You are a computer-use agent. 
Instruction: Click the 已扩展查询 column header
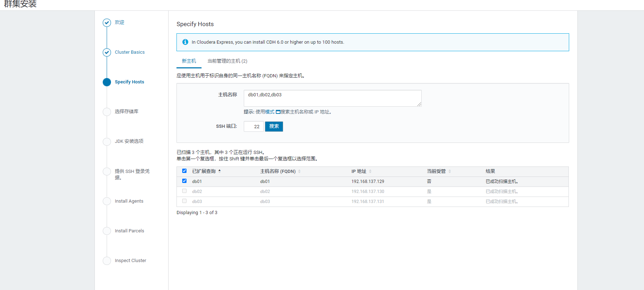point(204,171)
